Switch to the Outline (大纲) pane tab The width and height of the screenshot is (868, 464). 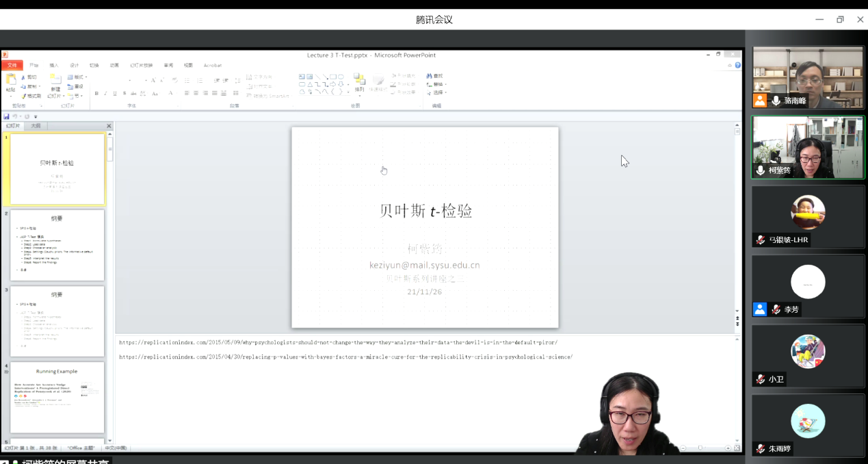pyautogui.click(x=36, y=126)
